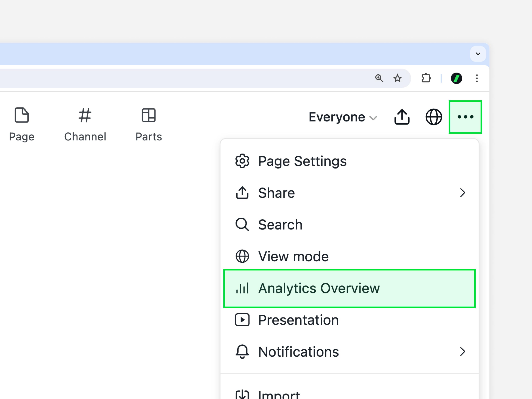Image resolution: width=532 pixels, height=399 pixels.
Task: Open the three-dot options menu
Action: pyautogui.click(x=465, y=117)
